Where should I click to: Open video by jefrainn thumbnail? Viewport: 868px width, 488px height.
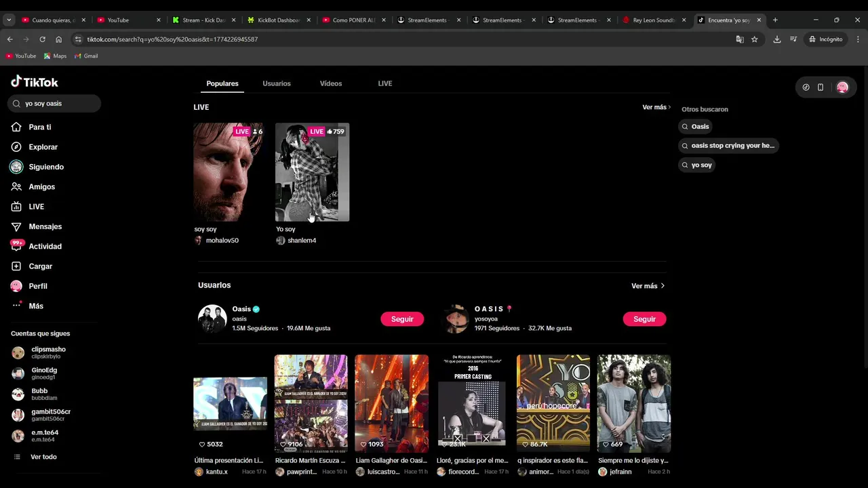pos(634,404)
